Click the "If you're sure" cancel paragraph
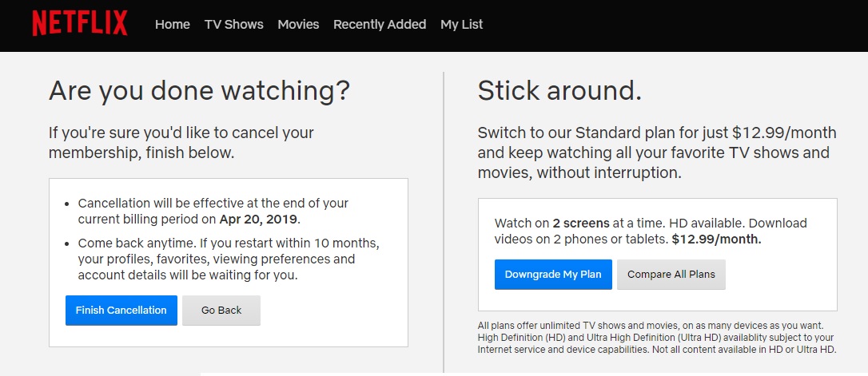Image resolution: width=868 pixels, height=376 pixels. pyautogui.click(x=181, y=142)
